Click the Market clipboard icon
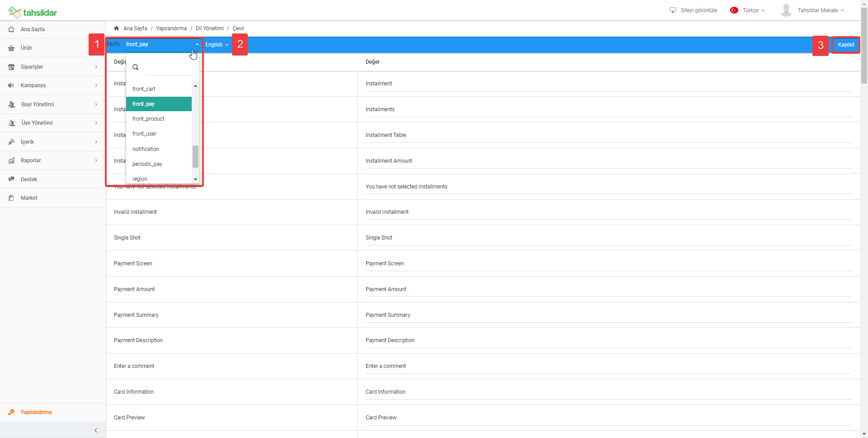 click(11, 198)
